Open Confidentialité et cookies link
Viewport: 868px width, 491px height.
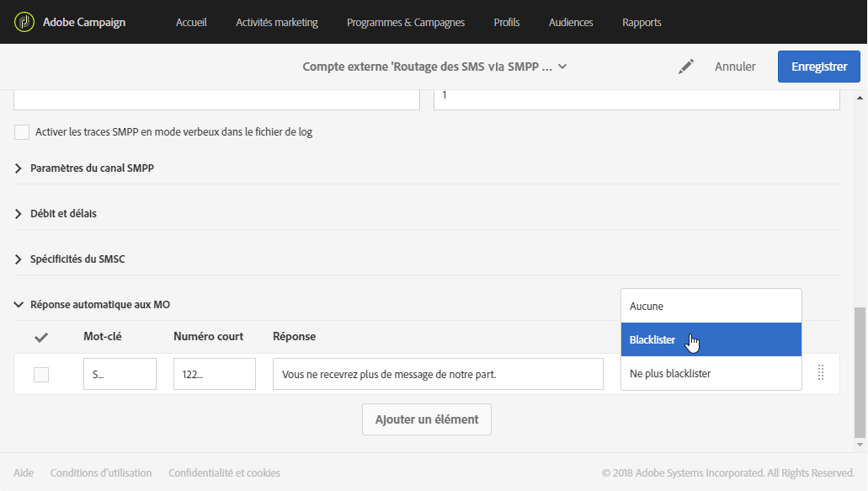coord(224,473)
